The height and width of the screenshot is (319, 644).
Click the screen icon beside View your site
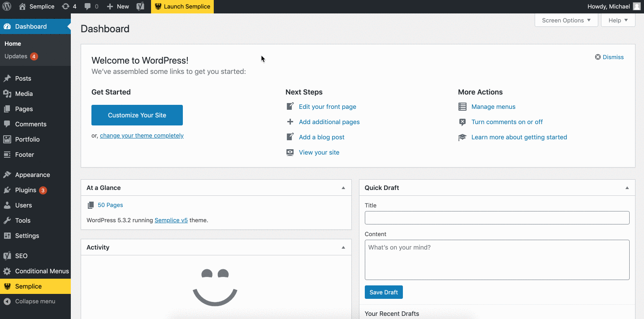pyautogui.click(x=290, y=152)
